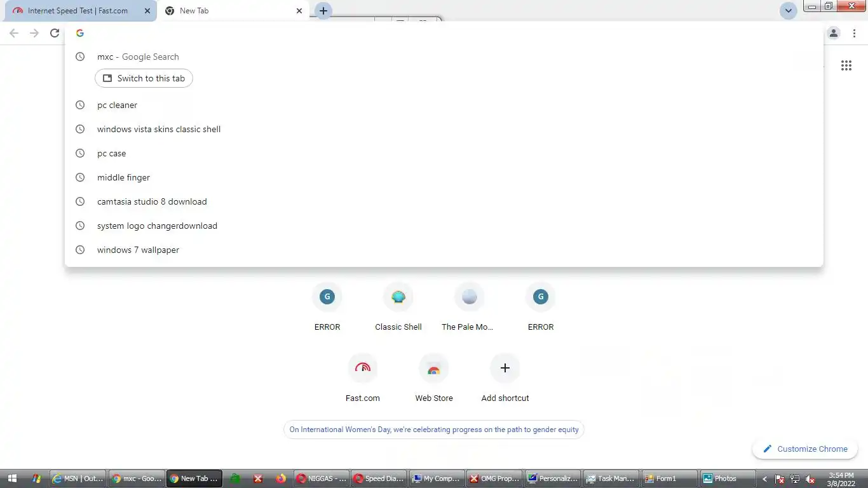Open the Firefox taskbar icon

(281, 478)
